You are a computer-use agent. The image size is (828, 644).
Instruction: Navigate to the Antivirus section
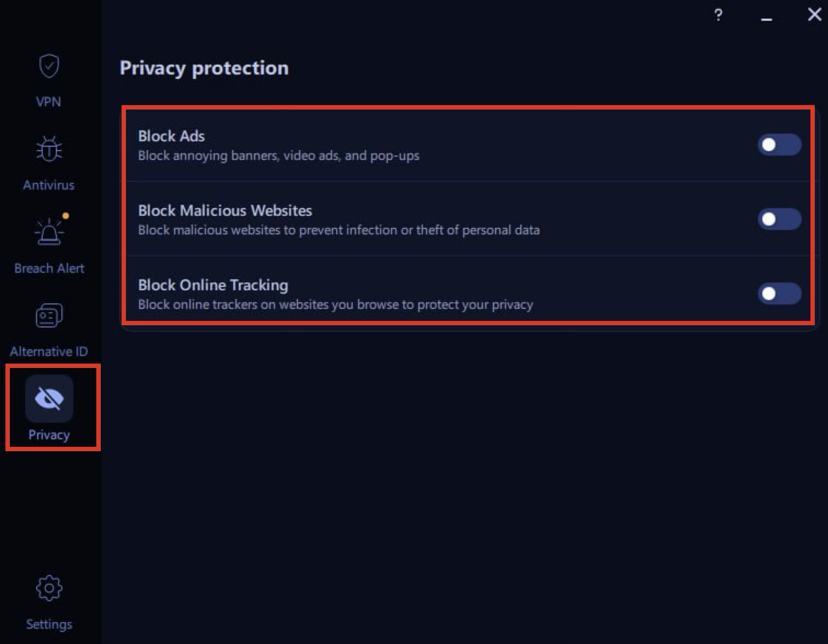pyautogui.click(x=49, y=185)
